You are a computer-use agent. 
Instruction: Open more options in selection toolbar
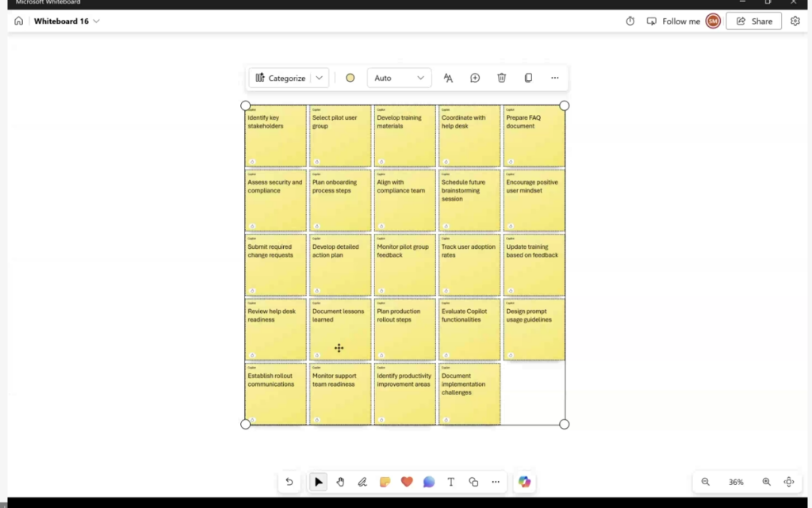click(554, 78)
